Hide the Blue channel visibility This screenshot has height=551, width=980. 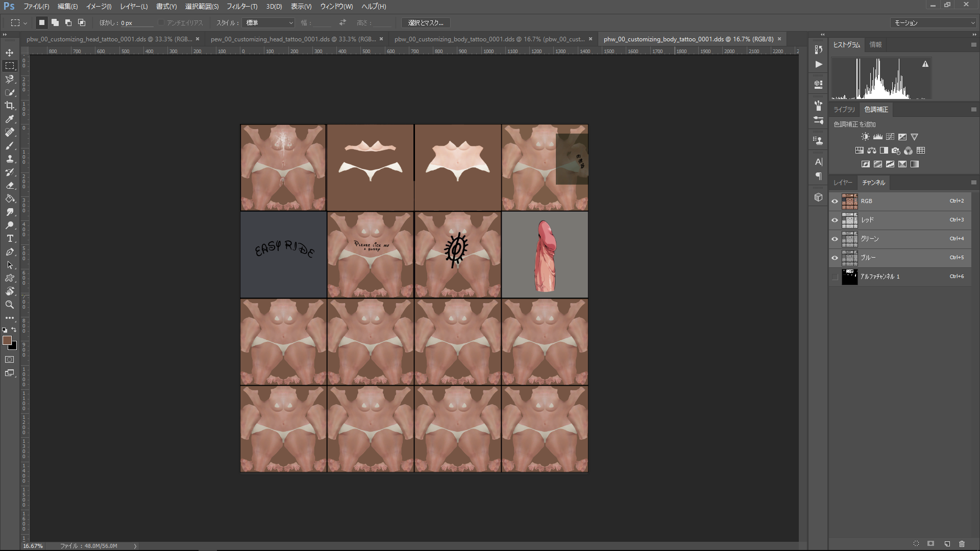click(835, 258)
